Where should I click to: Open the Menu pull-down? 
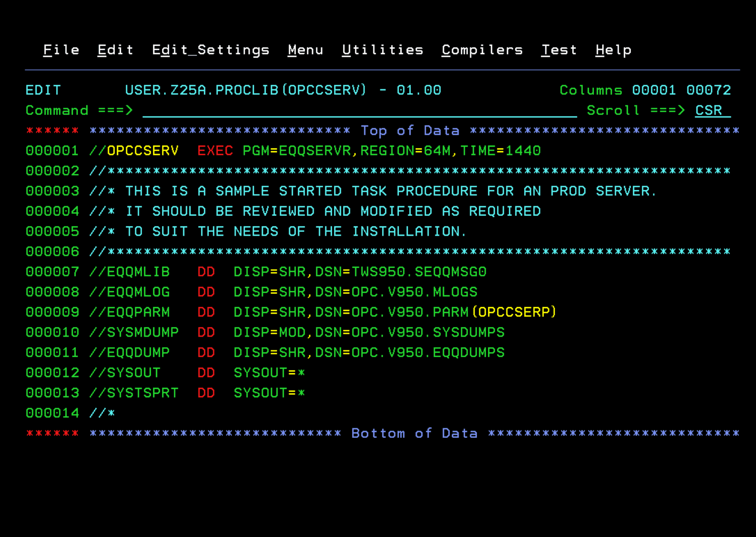(x=306, y=50)
